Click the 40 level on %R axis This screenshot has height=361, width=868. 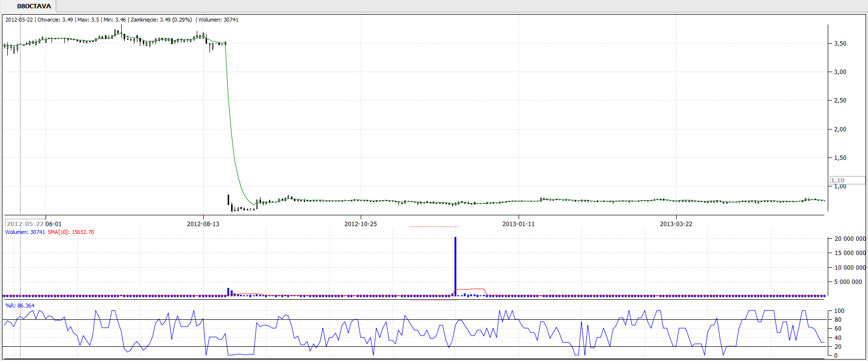click(838, 338)
